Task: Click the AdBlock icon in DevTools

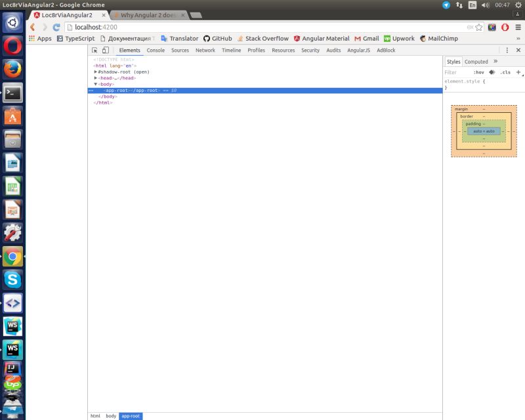Action: [x=385, y=50]
